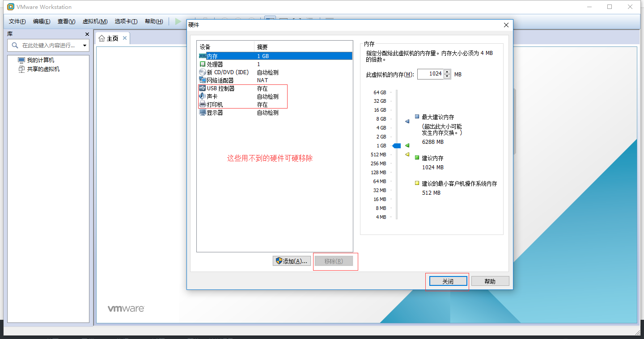
Task: Close the 主页 tab
Action: [x=125, y=38]
